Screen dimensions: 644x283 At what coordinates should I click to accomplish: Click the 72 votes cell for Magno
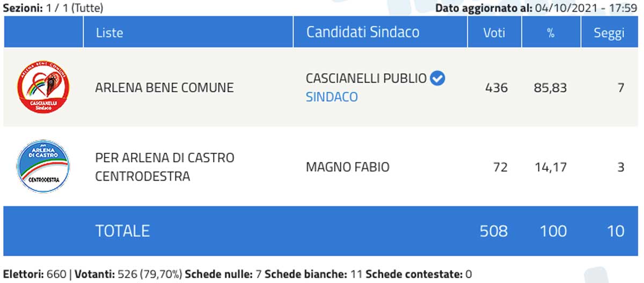pyautogui.click(x=500, y=167)
